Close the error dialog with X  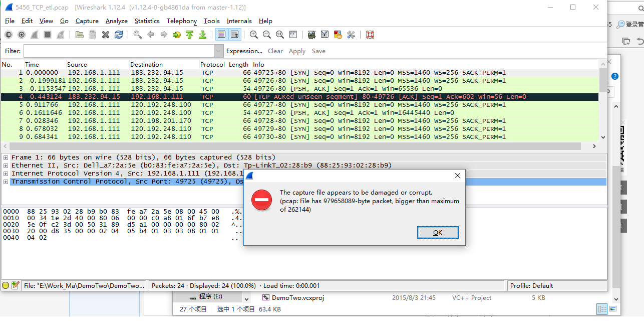pos(457,176)
